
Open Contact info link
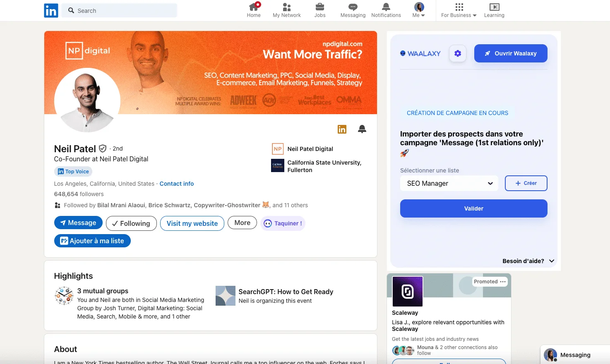pyautogui.click(x=177, y=184)
